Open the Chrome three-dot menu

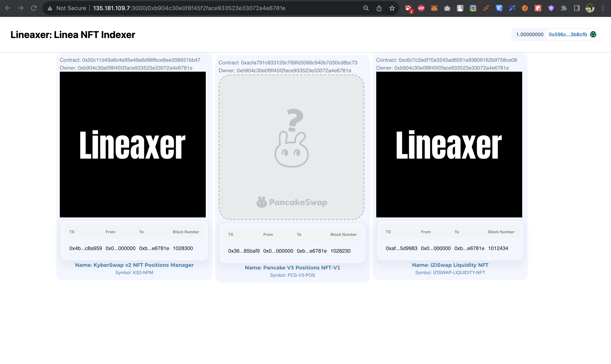[x=603, y=8]
